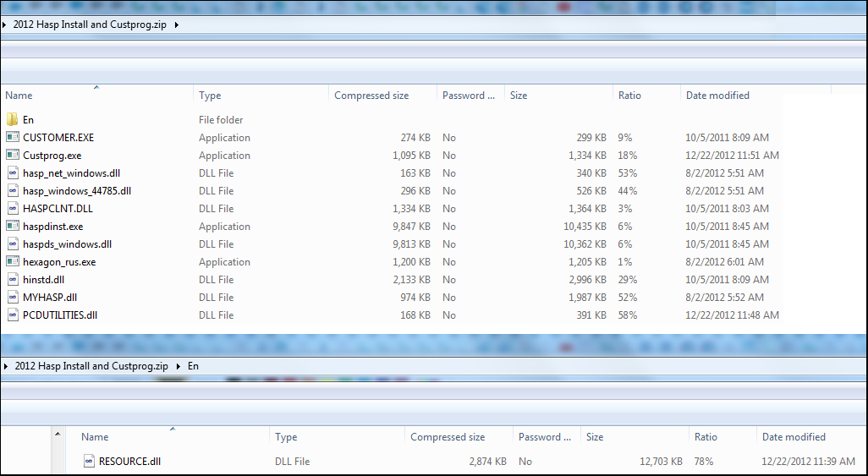Expand the arrow before the zip name in the top address bar
The height and width of the screenshot is (476, 868).
pyautogui.click(x=4, y=25)
